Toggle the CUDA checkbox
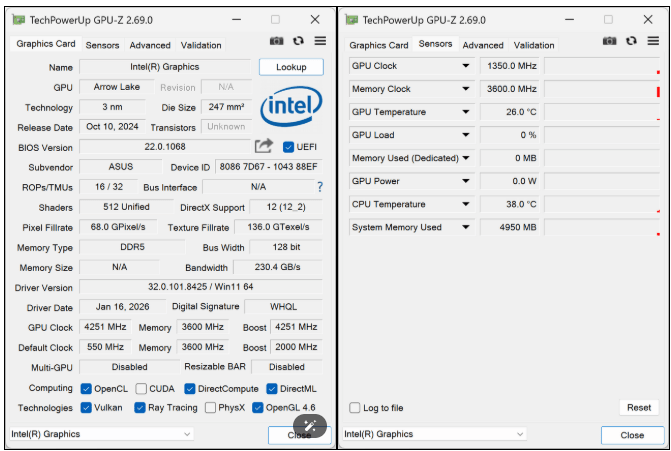Viewport: 671px width, 451px height. tap(141, 389)
